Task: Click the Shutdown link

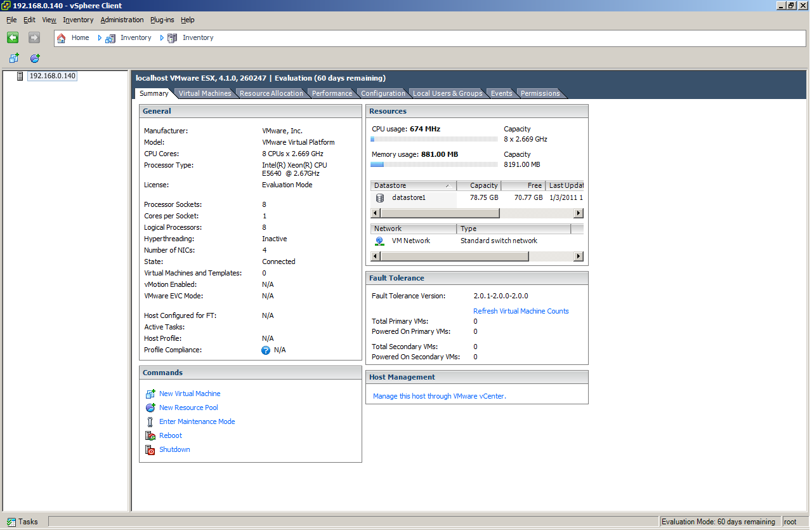Action: pyautogui.click(x=174, y=449)
